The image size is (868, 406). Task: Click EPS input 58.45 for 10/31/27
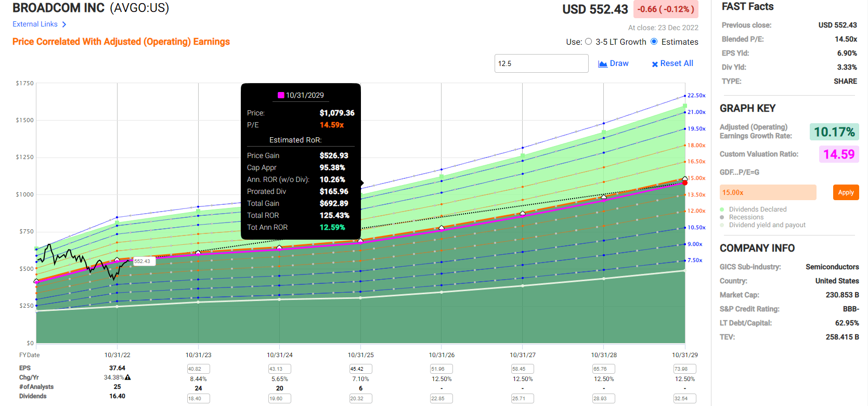(x=523, y=369)
